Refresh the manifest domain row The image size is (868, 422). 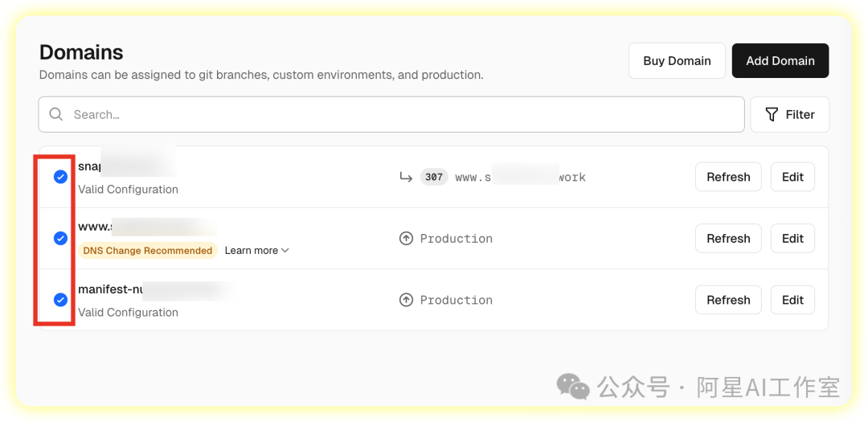coord(728,300)
